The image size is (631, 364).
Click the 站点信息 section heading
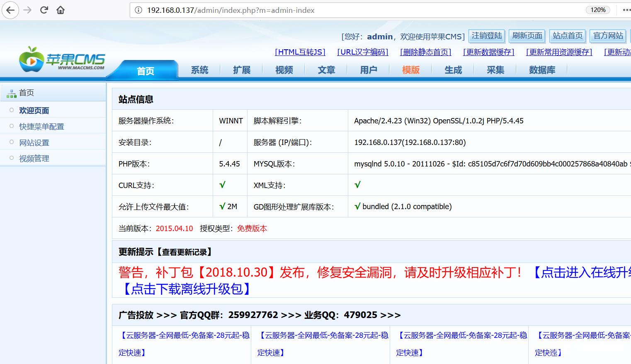[136, 99]
